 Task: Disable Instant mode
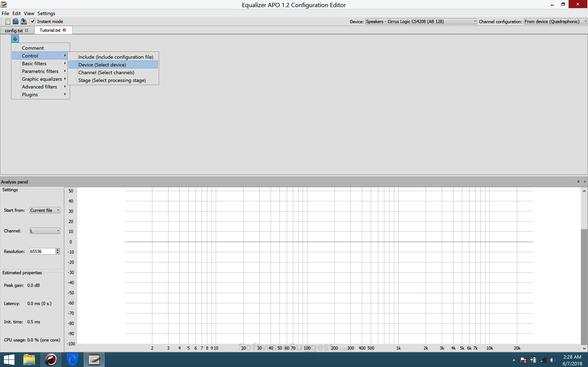tap(32, 21)
